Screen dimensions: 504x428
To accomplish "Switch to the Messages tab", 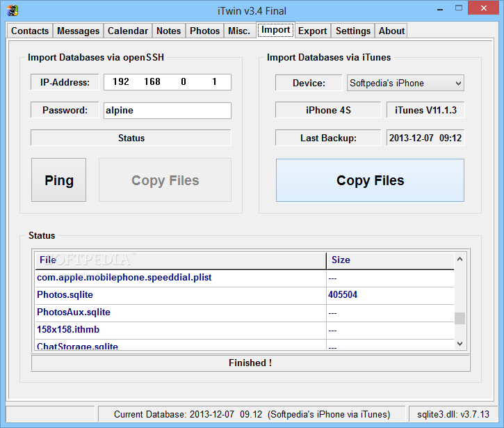I will [x=78, y=31].
